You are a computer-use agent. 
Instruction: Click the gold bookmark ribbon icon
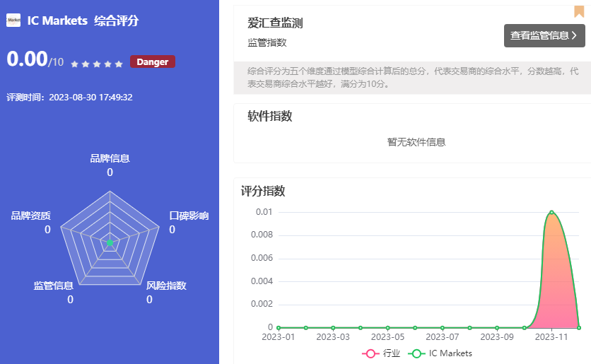click(578, 11)
